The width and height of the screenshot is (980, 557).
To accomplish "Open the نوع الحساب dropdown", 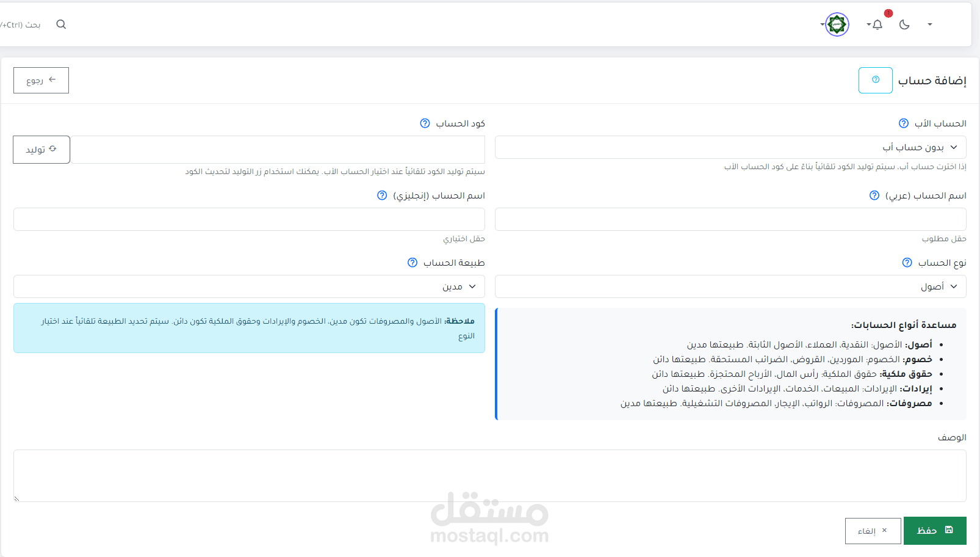I will click(730, 286).
